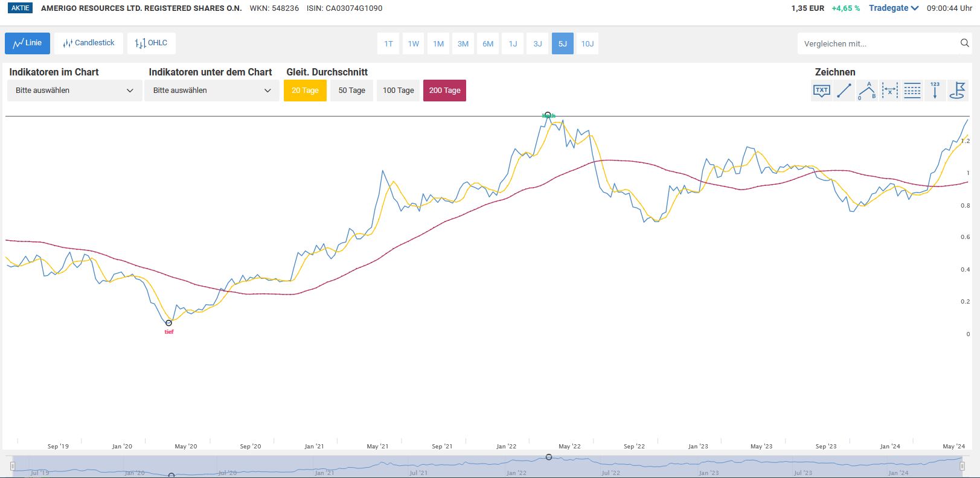Set time range to 1J
The image size is (980, 478).
pos(513,43)
